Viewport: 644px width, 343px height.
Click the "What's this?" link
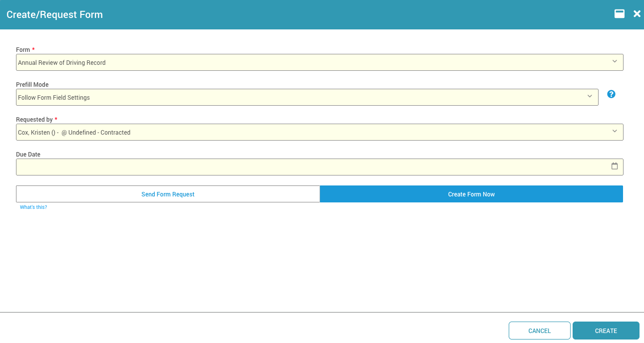click(x=33, y=207)
